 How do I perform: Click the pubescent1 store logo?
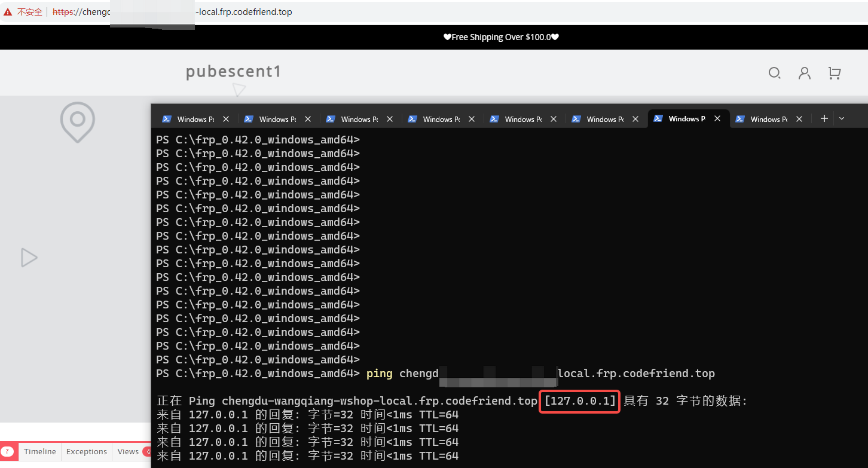(x=233, y=72)
